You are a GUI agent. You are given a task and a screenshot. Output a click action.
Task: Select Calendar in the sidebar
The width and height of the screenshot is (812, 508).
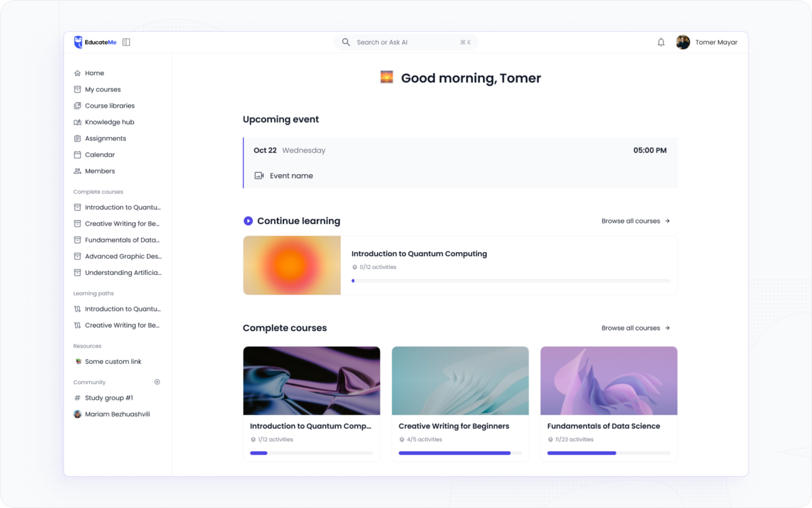pyautogui.click(x=99, y=154)
